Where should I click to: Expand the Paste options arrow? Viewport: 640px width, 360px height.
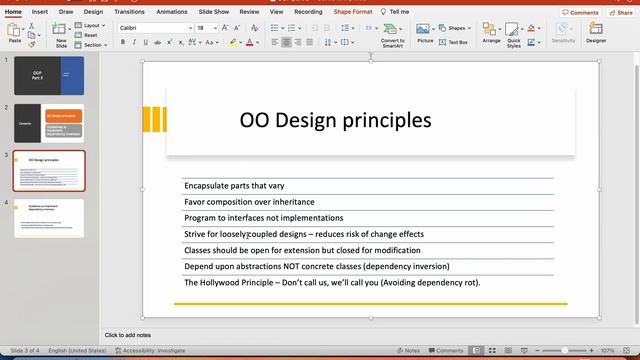coord(23,29)
